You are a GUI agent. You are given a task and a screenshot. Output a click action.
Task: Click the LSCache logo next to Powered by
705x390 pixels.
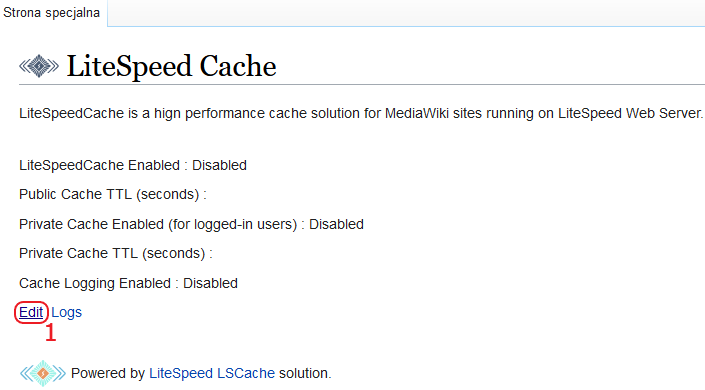43,373
